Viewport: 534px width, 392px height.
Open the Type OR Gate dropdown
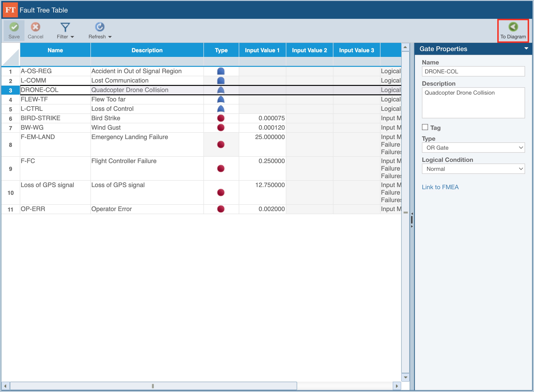[473, 148]
